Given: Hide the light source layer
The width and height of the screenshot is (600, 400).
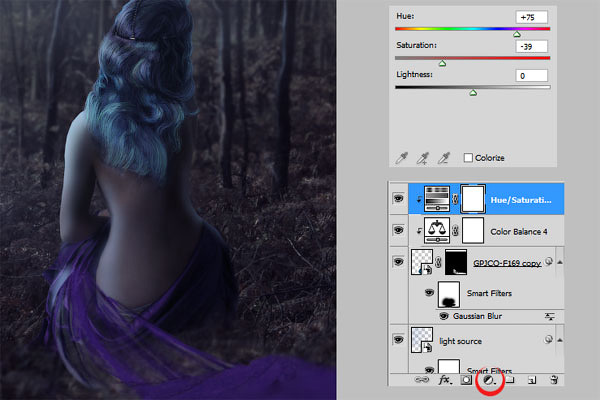Looking at the screenshot, I should click(398, 340).
